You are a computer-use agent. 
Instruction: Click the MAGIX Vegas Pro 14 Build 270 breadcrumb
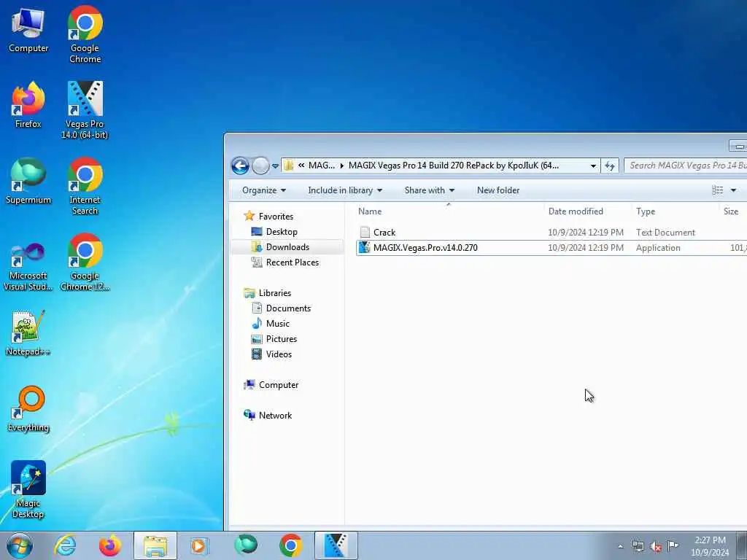pos(454,166)
